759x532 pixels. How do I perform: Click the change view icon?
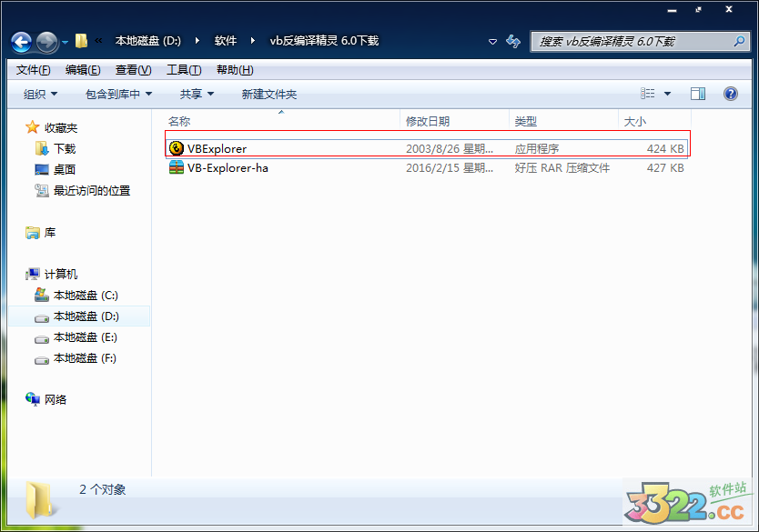coord(648,94)
